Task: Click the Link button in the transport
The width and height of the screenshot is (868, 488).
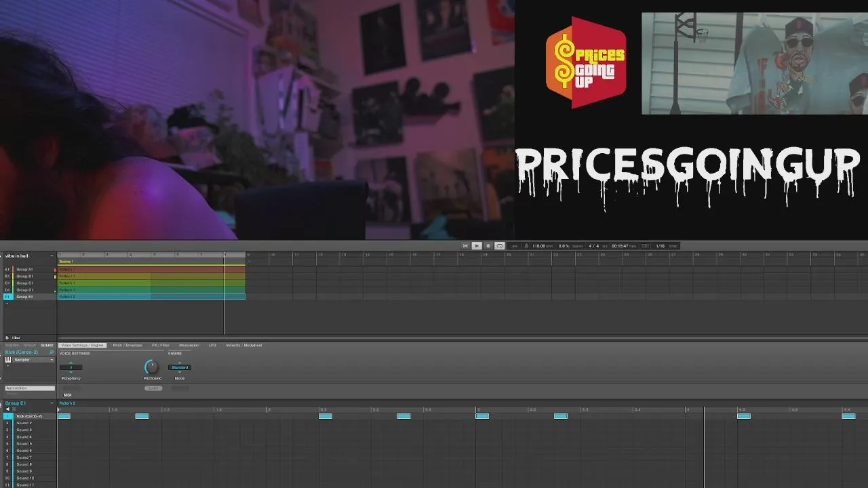Action: pyautogui.click(x=514, y=246)
